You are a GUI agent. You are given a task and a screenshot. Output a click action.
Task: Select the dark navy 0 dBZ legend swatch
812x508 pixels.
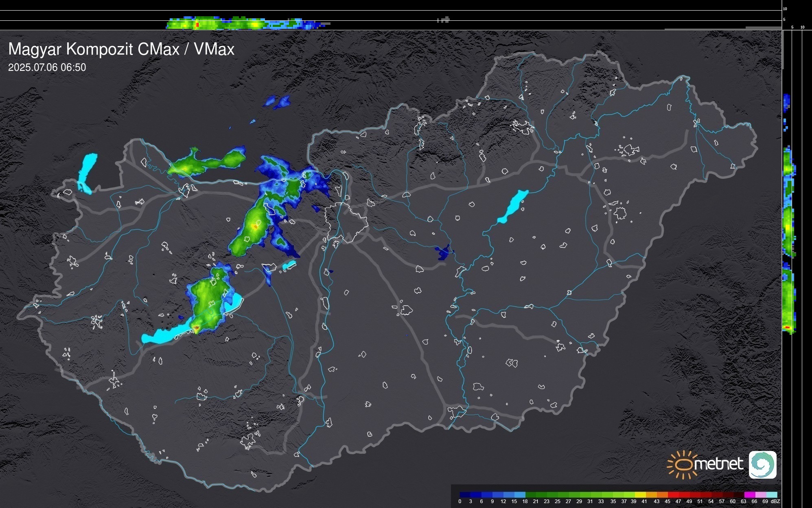point(465,495)
